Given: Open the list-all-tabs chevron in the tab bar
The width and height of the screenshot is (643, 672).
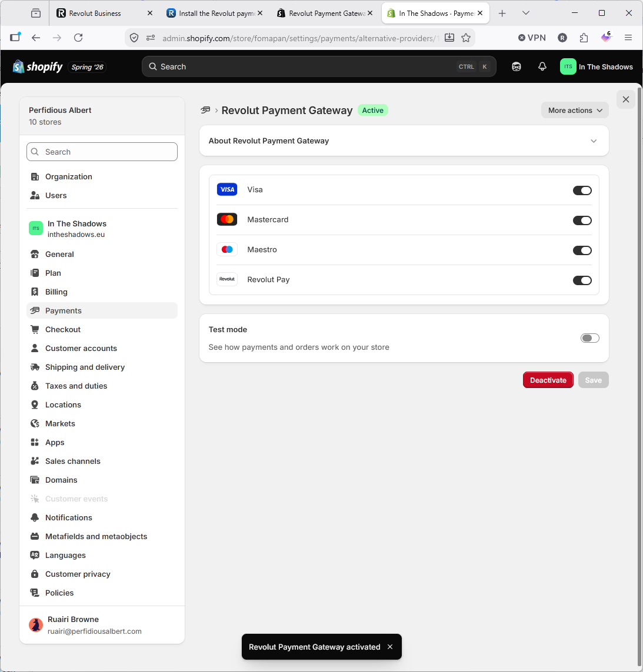Looking at the screenshot, I should click(526, 14).
